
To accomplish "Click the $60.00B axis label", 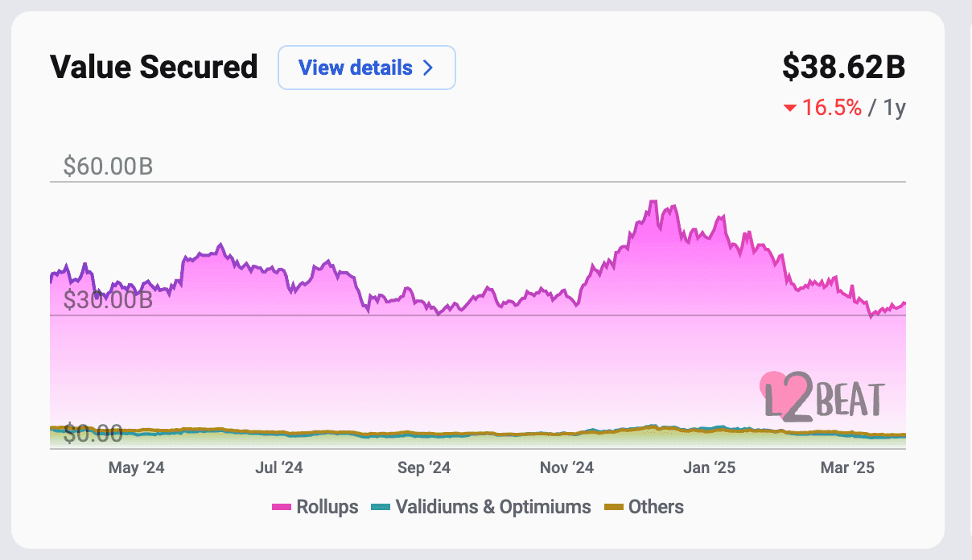I will 108,167.
